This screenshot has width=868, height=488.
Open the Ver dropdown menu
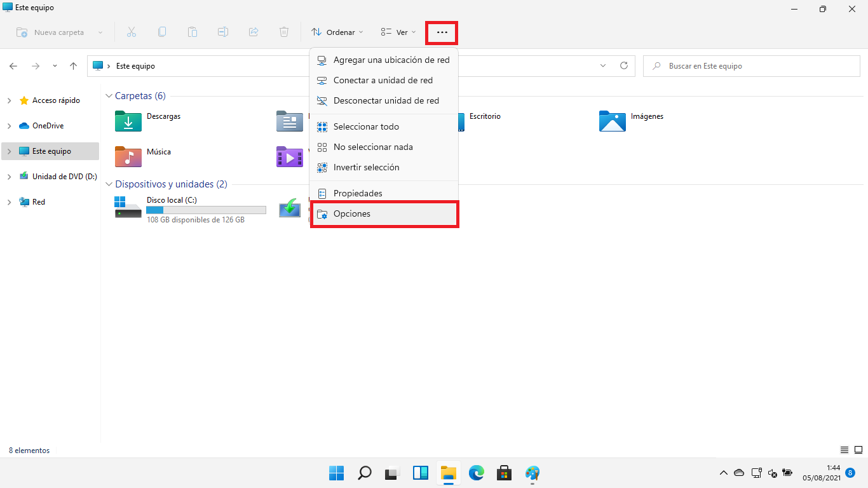tap(397, 32)
